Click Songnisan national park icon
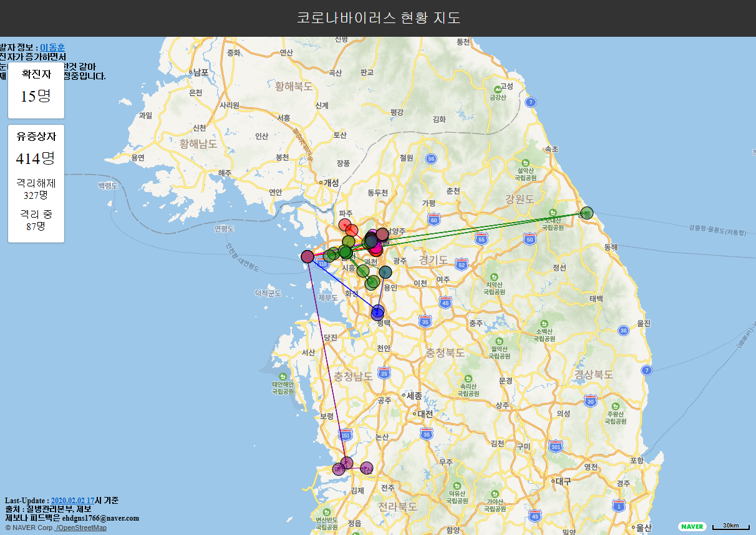This screenshot has width=756, height=535. [x=468, y=378]
